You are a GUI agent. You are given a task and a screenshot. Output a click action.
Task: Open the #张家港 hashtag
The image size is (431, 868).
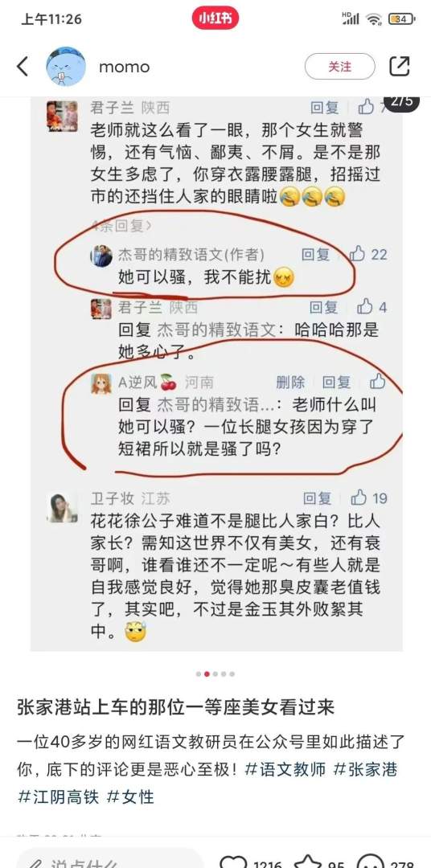(x=366, y=769)
